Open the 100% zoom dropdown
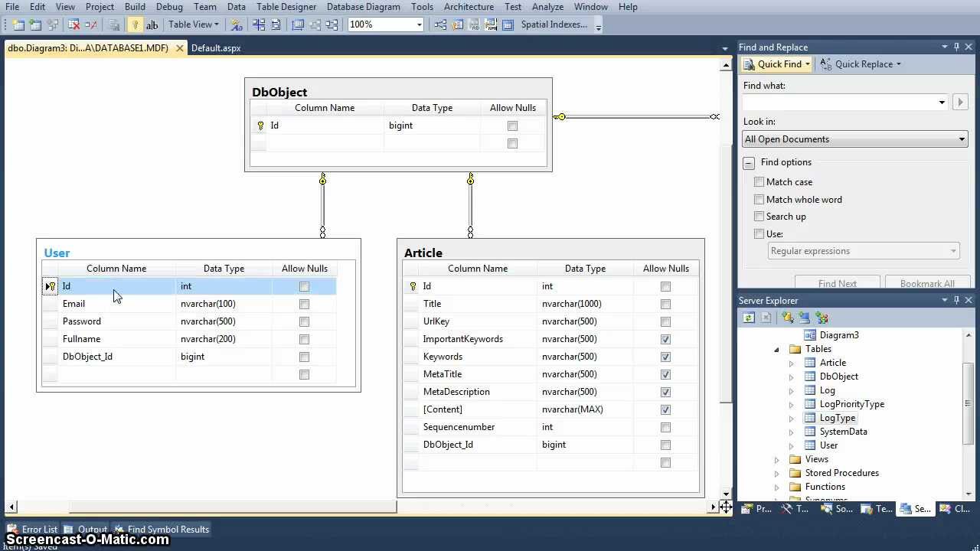Image resolution: width=980 pixels, height=551 pixels. tap(419, 24)
